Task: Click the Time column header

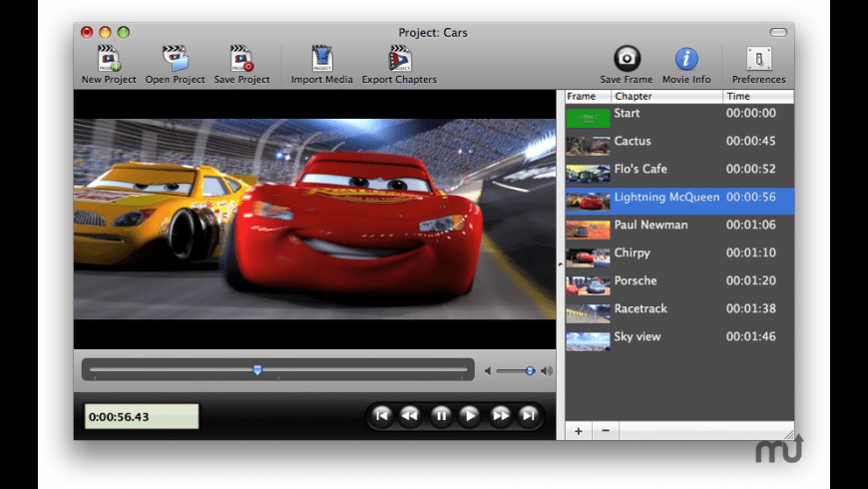Action: (757, 97)
